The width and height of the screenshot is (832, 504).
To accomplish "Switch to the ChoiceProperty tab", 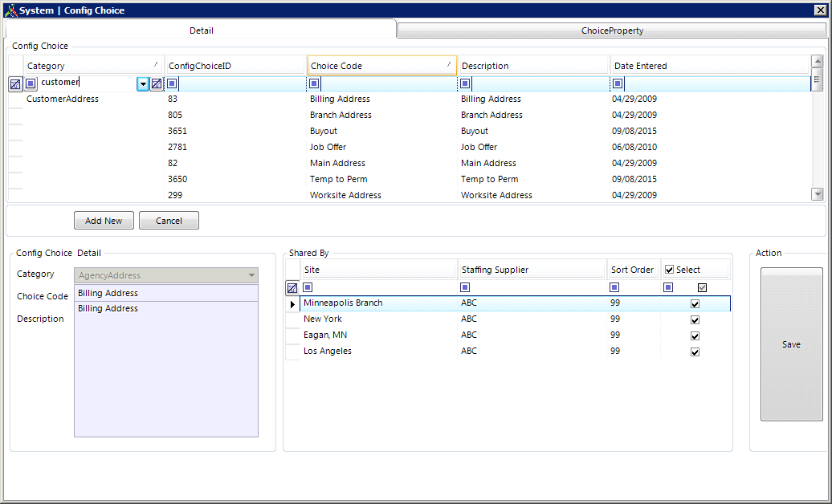I will coord(612,30).
